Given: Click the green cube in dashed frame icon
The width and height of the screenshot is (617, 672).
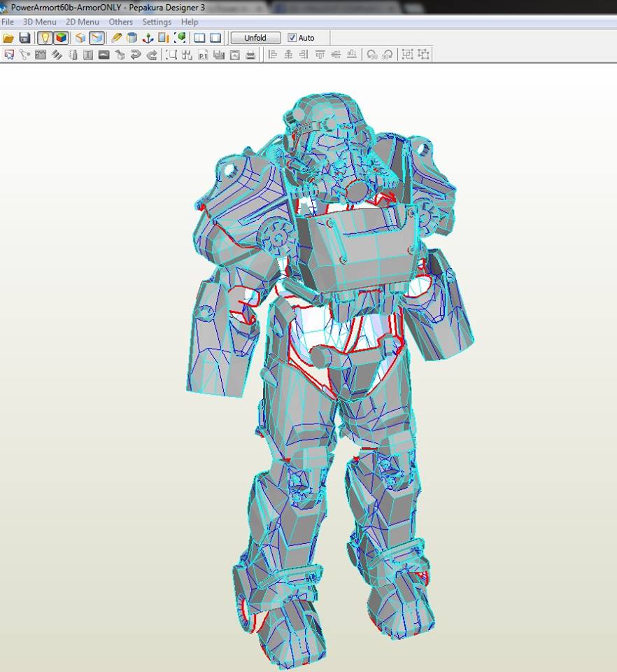Looking at the screenshot, I should [180, 38].
